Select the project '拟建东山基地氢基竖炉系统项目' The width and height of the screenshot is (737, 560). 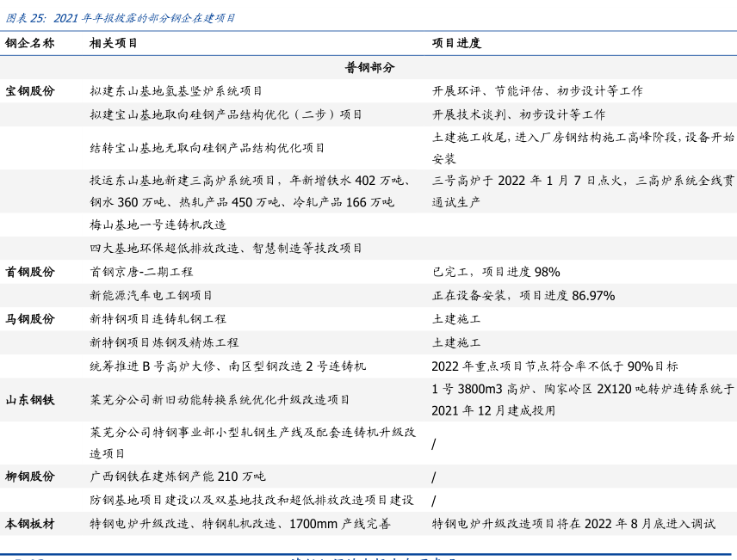coord(176,91)
